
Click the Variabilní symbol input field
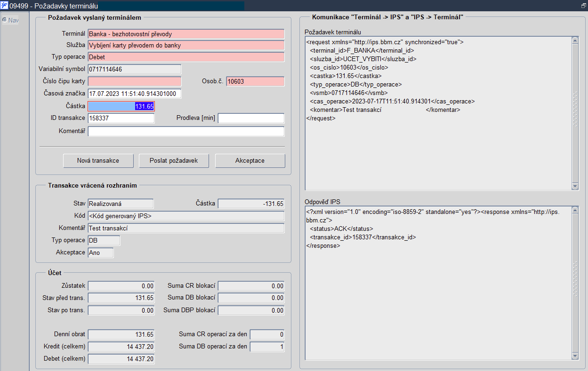(x=134, y=69)
